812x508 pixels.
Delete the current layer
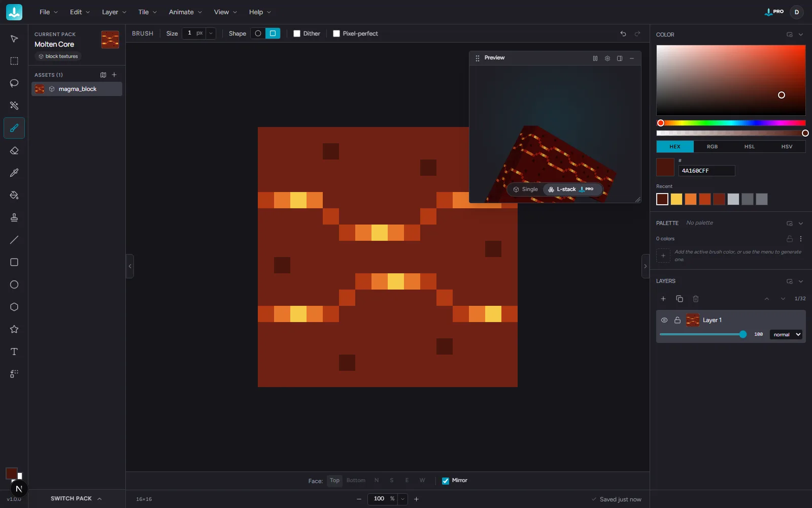pyautogui.click(x=696, y=299)
